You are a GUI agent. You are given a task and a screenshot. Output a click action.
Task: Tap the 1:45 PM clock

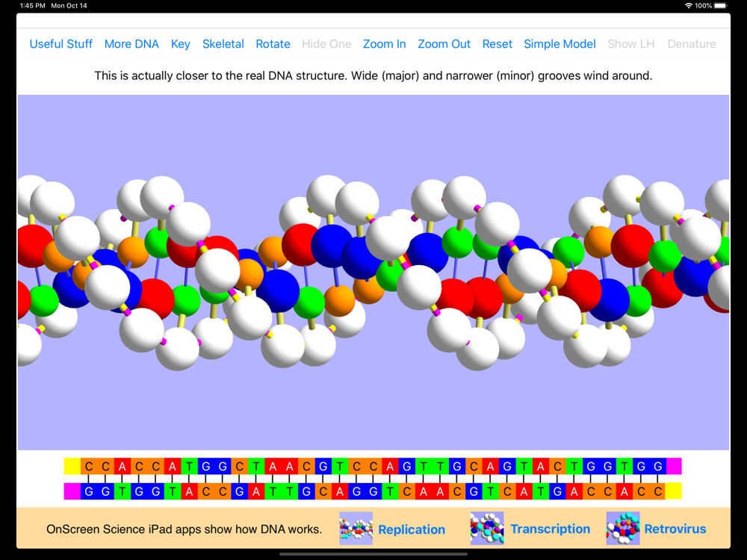pos(32,6)
